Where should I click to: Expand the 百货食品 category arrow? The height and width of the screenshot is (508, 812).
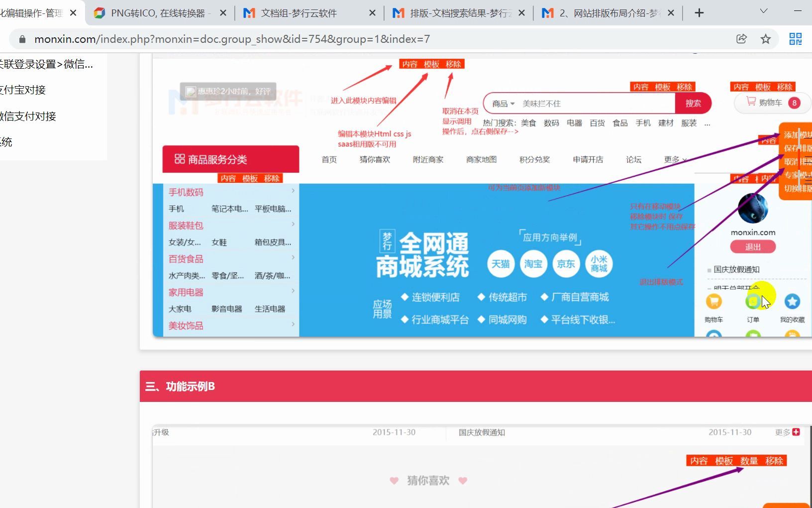pyautogui.click(x=293, y=257)
